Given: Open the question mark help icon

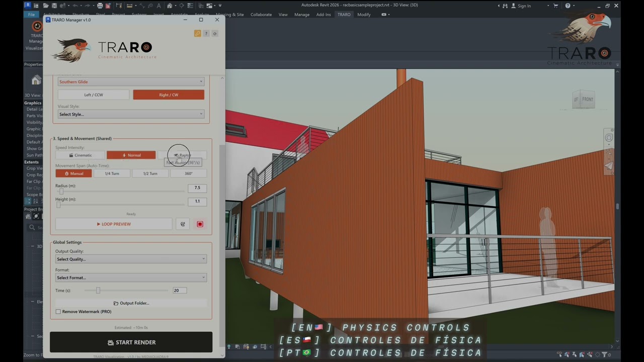Looking at the screenshot, I should point(206,34).
